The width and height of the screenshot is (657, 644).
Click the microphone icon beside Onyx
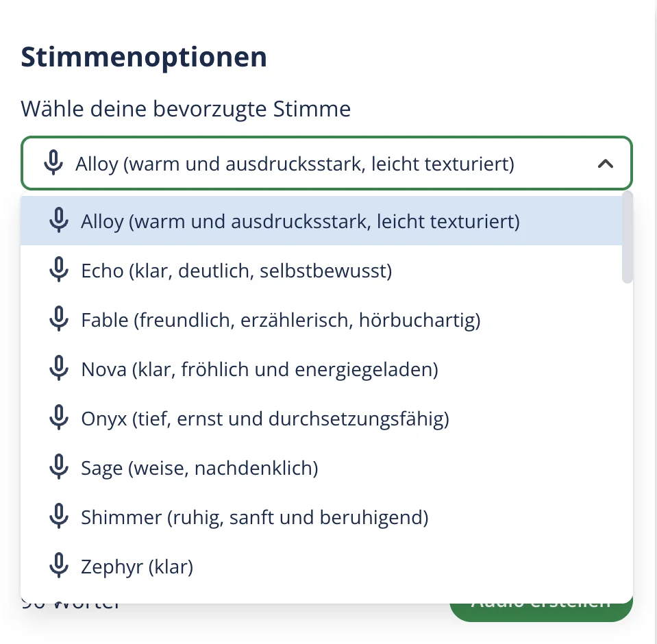[x=59, y=419]
